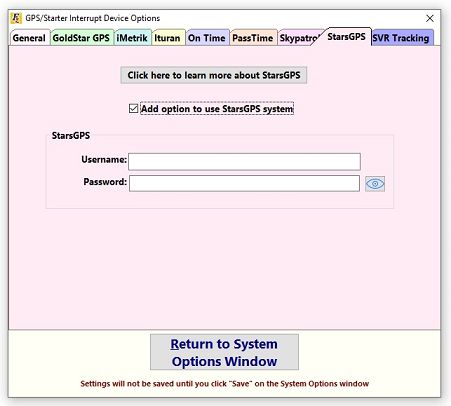Screen dimensions: 451x406
Task: Select the iMetrik tab
Action: click(x=132, y=38)
